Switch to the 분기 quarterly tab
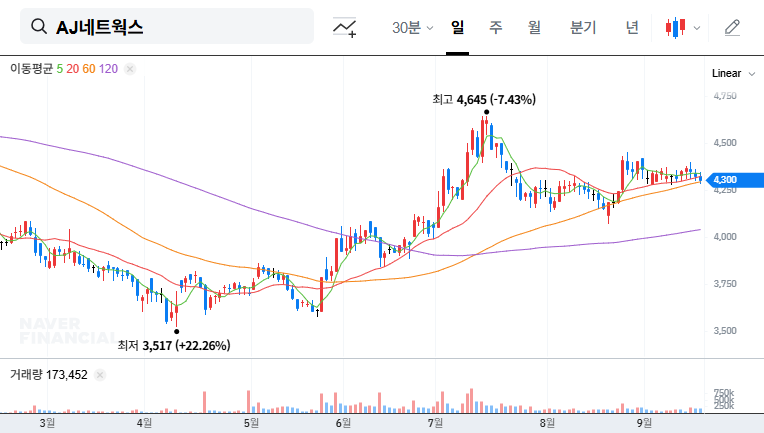 [583, 27]
